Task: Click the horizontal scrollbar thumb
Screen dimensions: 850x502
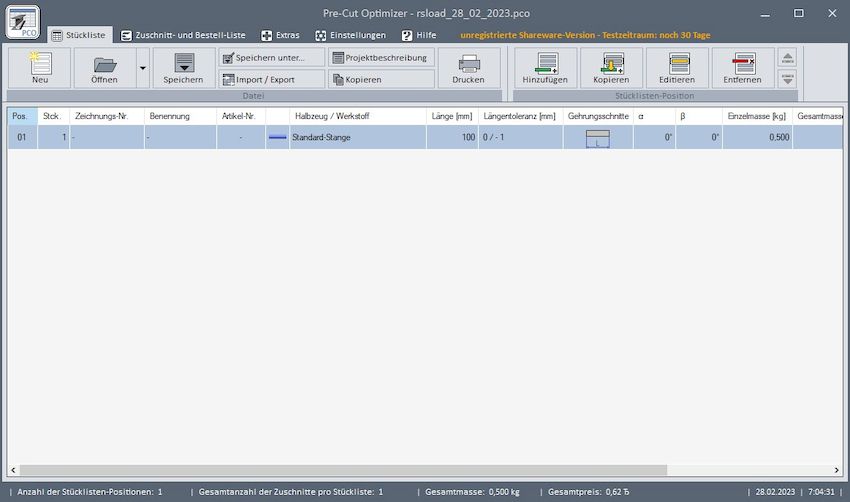Action: [343, 470]
